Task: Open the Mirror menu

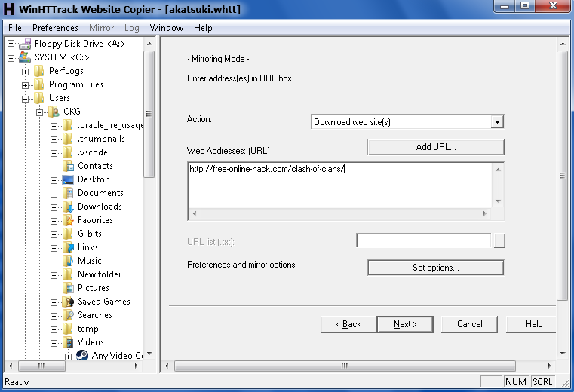Action: 101,28
